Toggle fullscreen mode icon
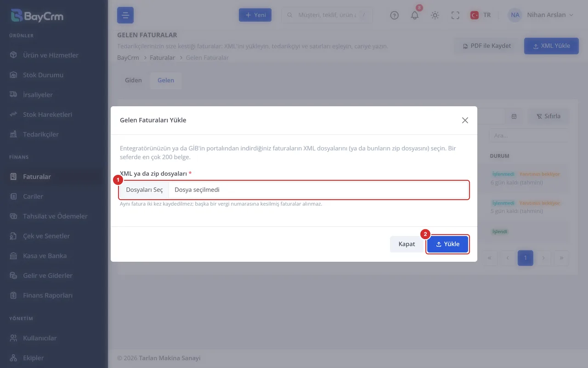The image size is (588, 368). [x=455, y=15]
